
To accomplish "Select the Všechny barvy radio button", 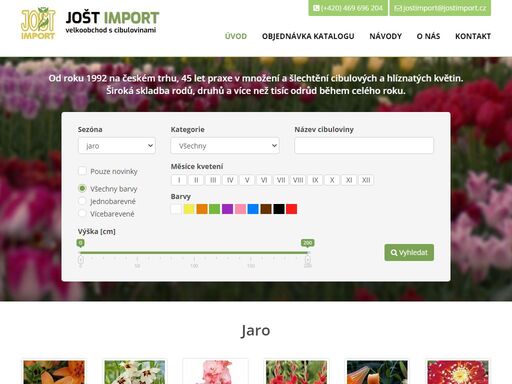I will pyautogui.click(x=82, y=188).
